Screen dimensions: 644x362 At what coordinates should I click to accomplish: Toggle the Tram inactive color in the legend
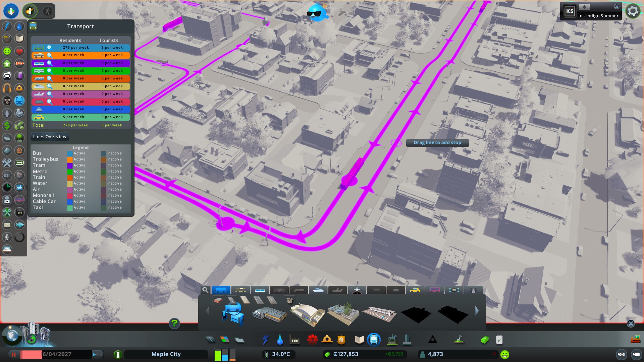coord(103,165)
